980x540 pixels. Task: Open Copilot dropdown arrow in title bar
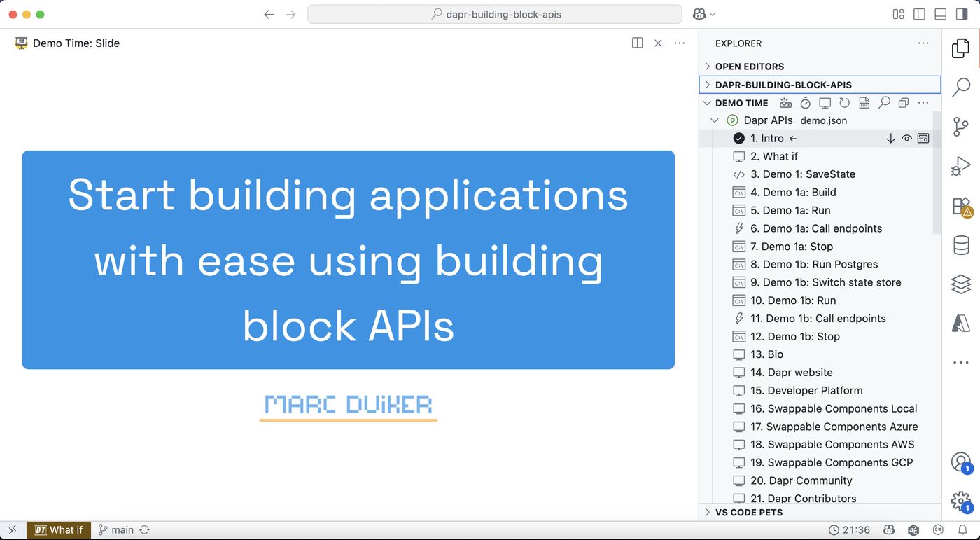713,14
